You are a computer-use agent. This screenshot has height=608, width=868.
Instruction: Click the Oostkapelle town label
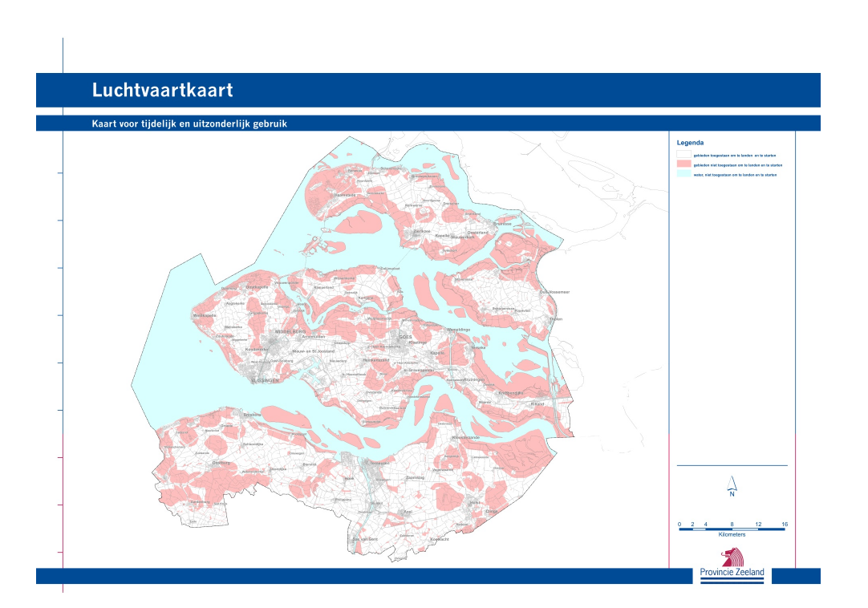click(256, 286)
